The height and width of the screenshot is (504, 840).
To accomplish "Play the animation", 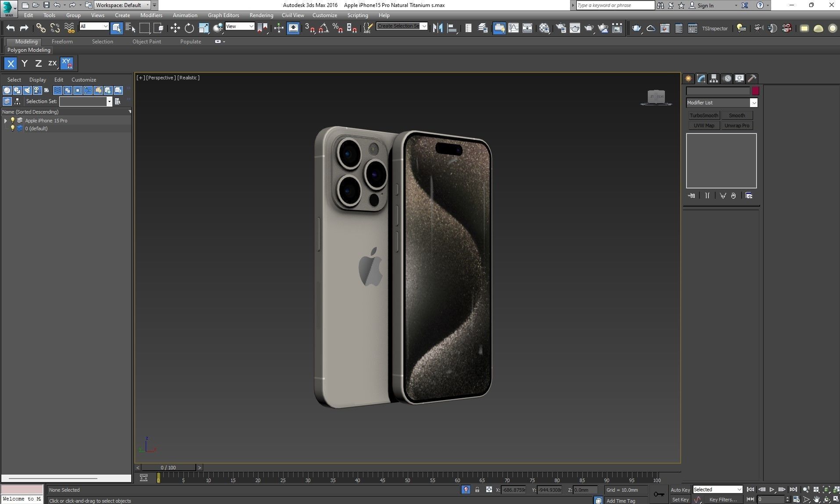I will [x=772, y=490].
